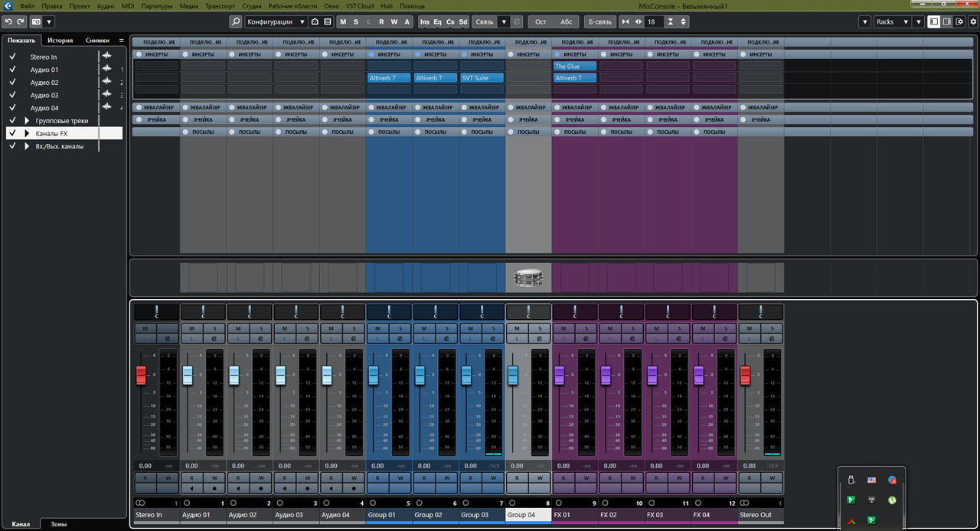Open snapshot dropdown arrow next to camera
980x531 pixels.
tap(49, 21)
